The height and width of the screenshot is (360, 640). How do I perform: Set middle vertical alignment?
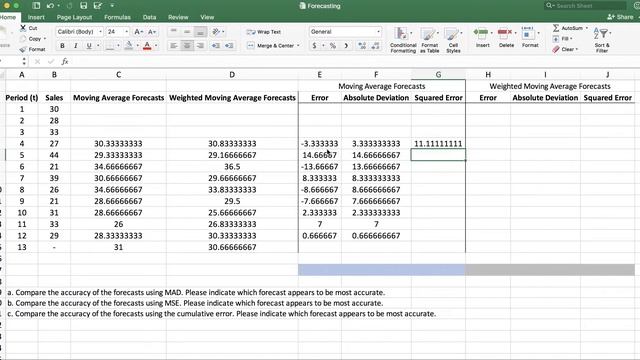(x=187, y=32)
